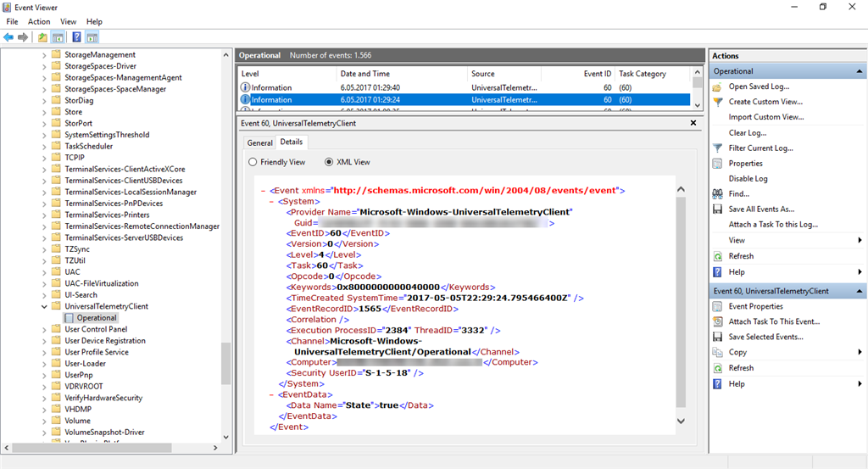Image resolution: width=868 pixels, height=469 pixels.
Task: Open the View menu
Action: (68, 21)
